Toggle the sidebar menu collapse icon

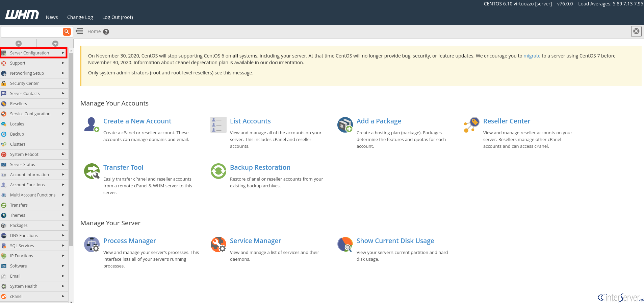[x=79, y=31]
